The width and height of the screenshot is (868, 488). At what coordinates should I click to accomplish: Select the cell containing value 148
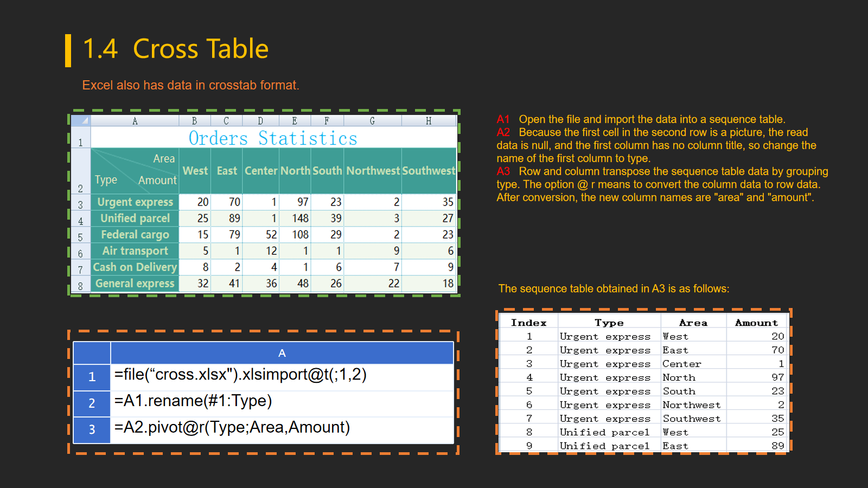click(295, 219)
